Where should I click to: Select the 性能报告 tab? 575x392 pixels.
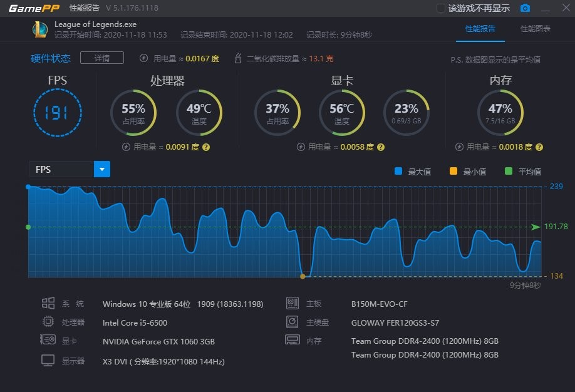480,29
